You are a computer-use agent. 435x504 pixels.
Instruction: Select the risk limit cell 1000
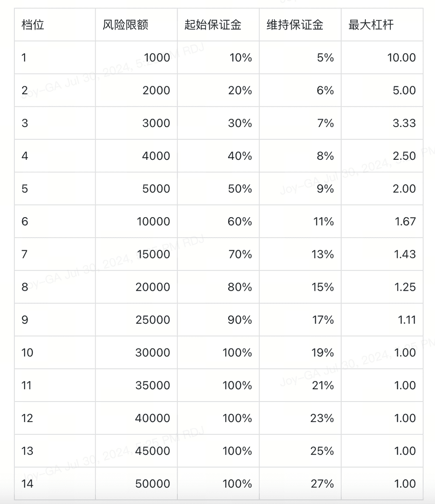click(x=157, y=57)
